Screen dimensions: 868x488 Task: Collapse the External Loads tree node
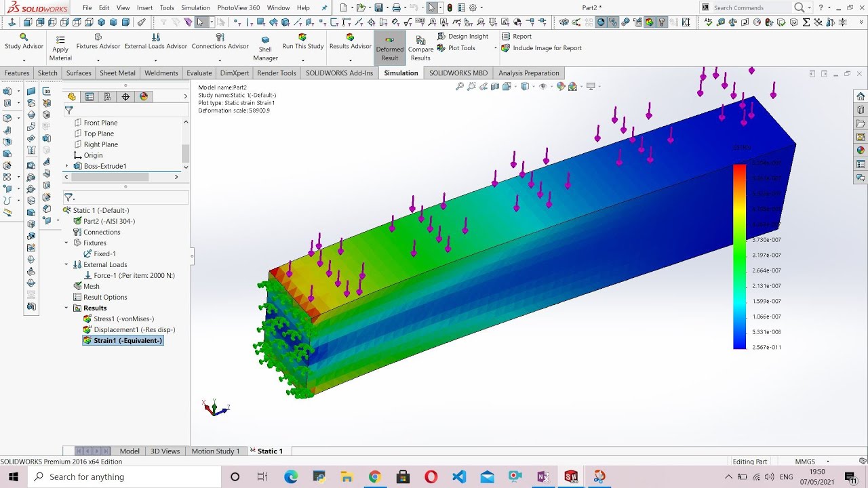coord(66,264)
